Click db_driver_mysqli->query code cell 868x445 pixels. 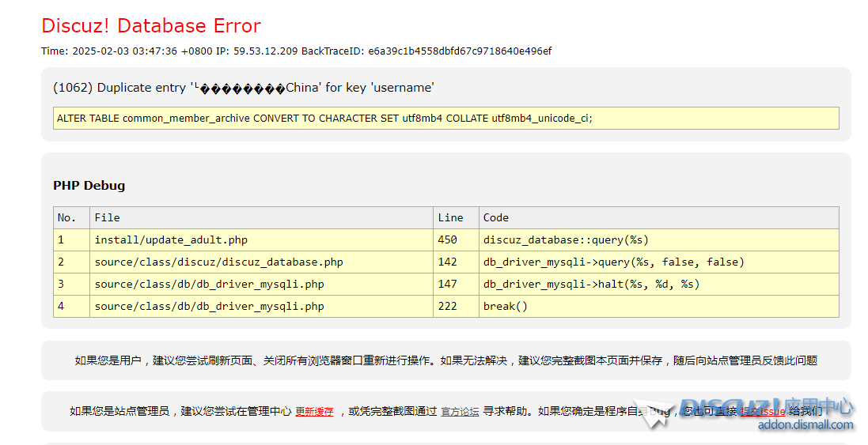click(x=659, y=262)
